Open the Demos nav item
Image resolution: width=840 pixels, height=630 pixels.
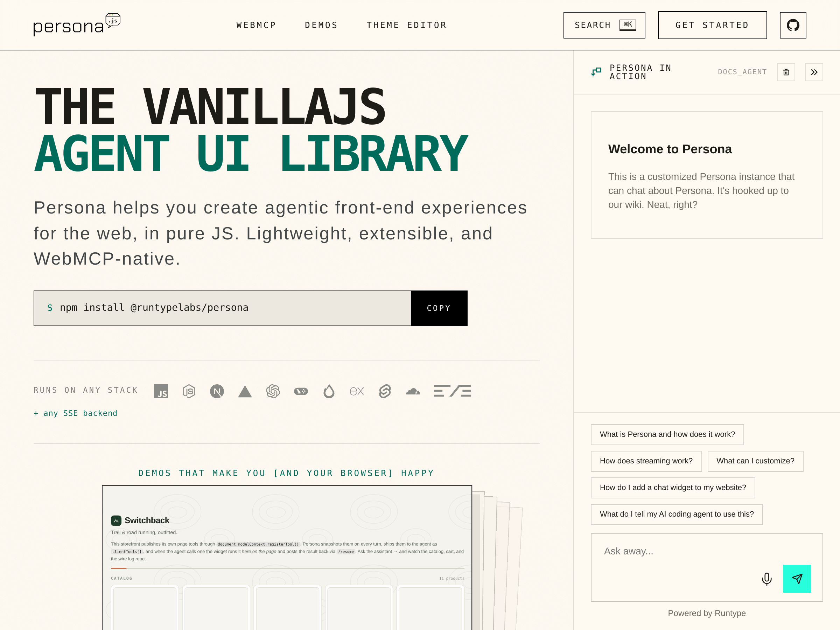click(321, 25)
